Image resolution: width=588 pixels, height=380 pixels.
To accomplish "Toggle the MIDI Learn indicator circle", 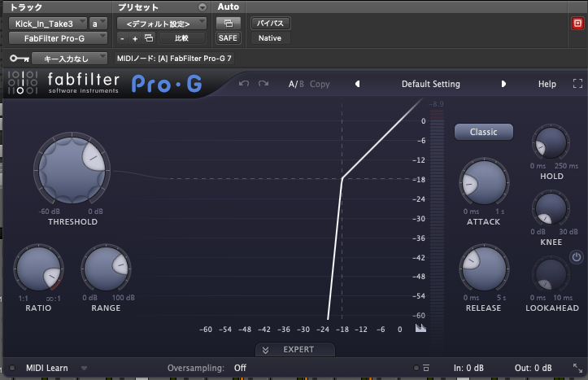I will [x=12, y=368].
